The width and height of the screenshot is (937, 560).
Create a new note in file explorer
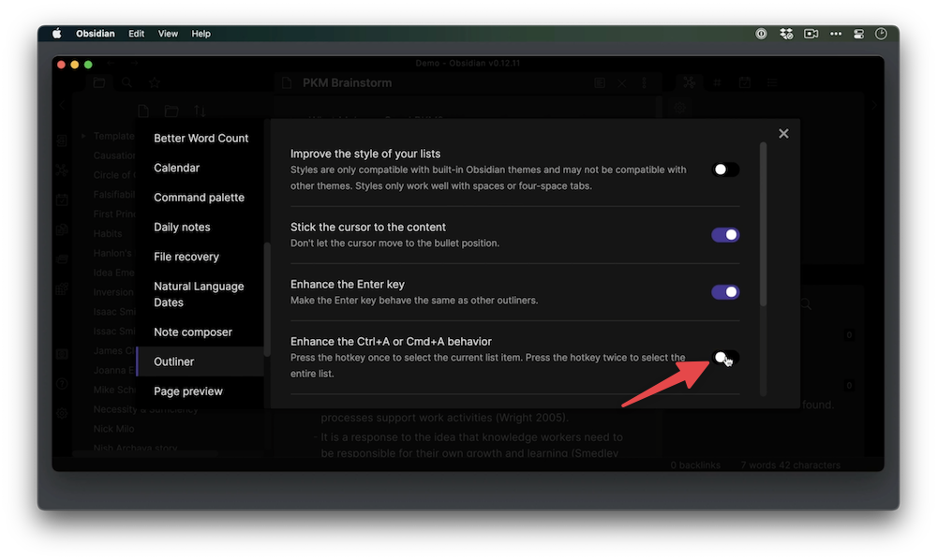(x=143, y=111)
